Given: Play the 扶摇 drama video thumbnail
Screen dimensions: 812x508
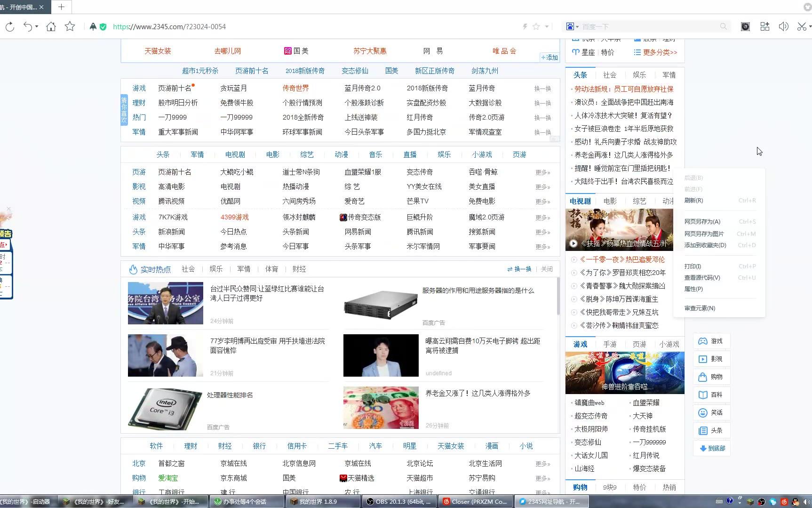Looking at the screenshot, I should point(619,230).
